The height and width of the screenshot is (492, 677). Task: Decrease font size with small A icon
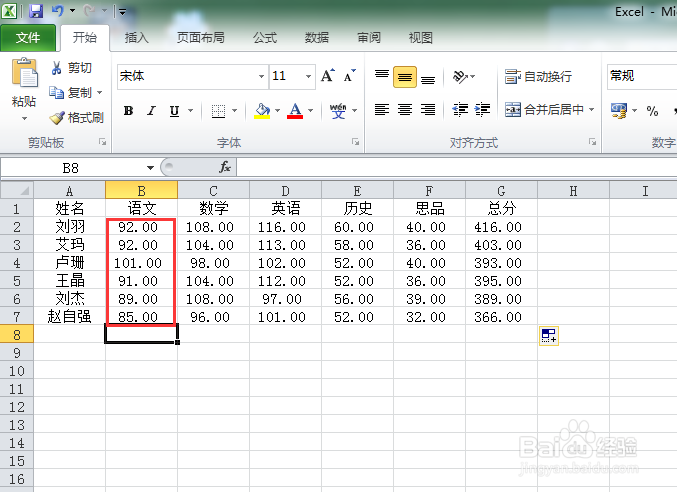click(x=349, y=76)
